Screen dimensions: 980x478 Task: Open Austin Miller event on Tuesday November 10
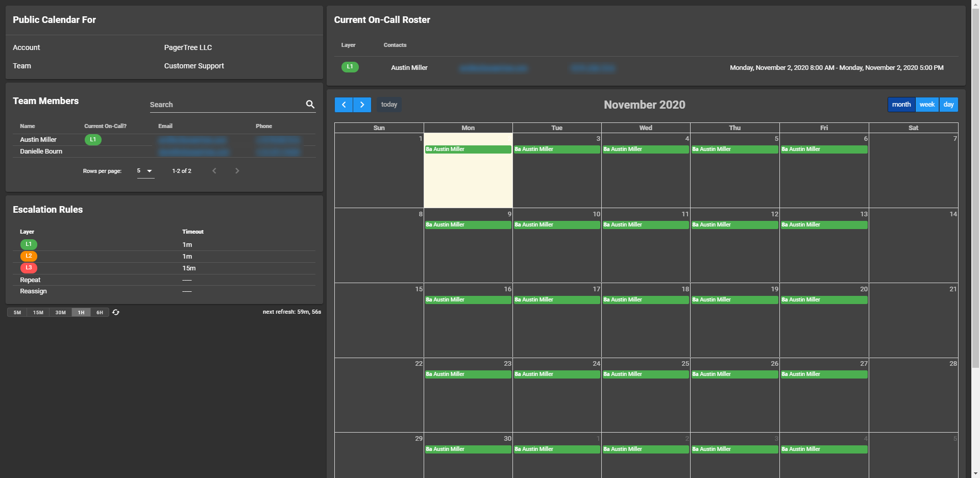557,224
